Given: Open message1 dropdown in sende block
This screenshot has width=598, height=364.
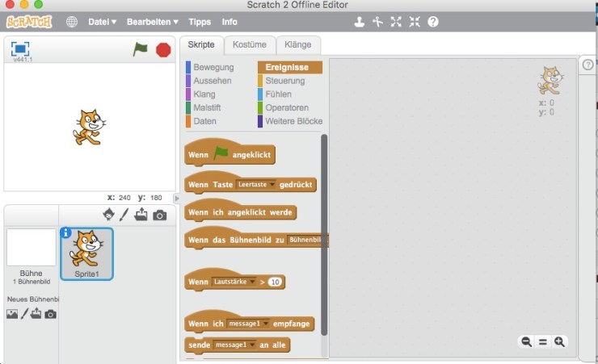Looking at the screenshot, I should pos(234,345).
